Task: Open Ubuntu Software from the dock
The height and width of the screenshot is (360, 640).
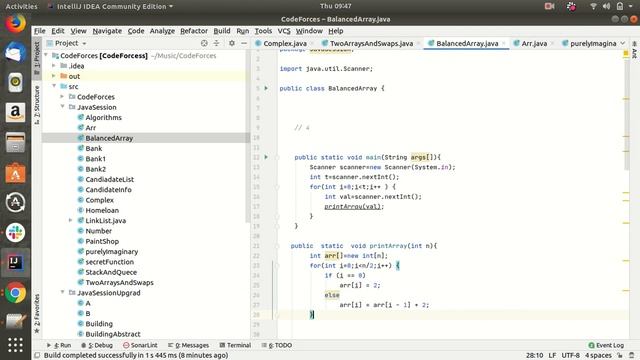Action: tap(15, 173)
